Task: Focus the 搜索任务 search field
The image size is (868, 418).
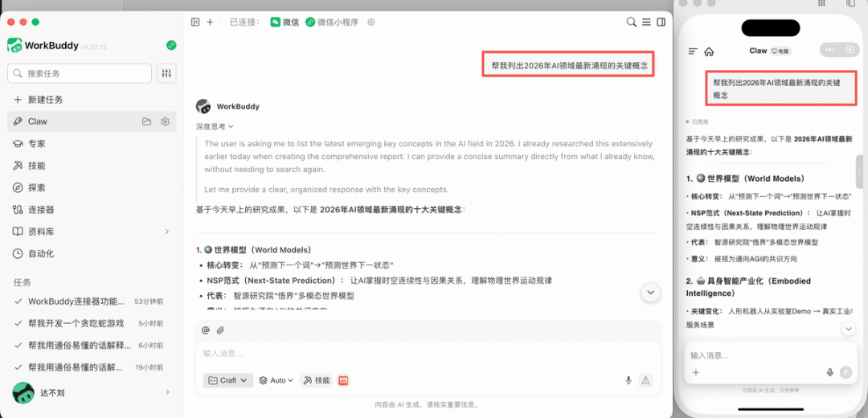Action: [79, 73]
